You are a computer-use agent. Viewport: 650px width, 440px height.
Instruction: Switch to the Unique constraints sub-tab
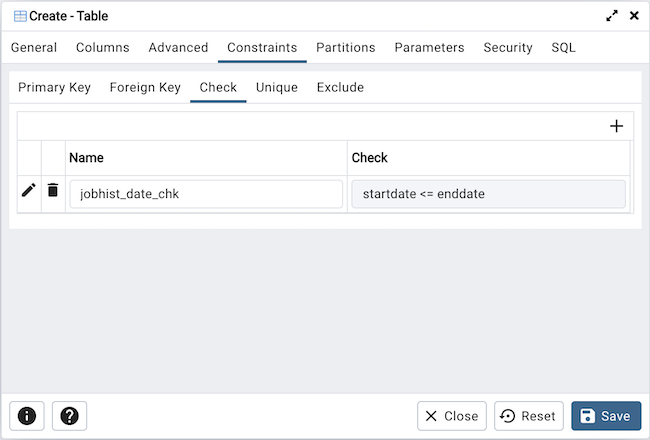pyautogui.click(x=276, y=87)
